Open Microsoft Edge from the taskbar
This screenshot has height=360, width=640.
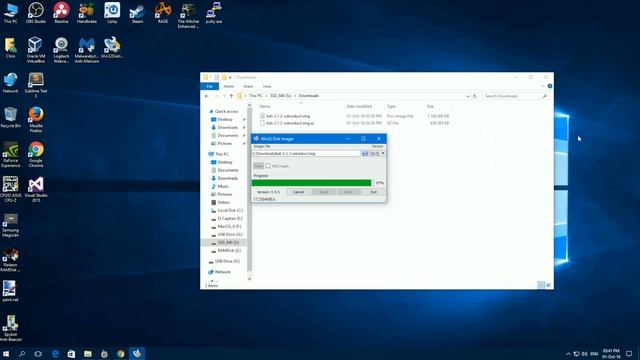coord(55,353)
